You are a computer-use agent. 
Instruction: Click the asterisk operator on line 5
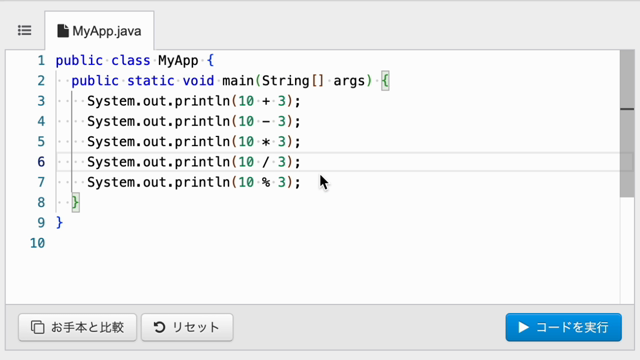tap(266, 142)
